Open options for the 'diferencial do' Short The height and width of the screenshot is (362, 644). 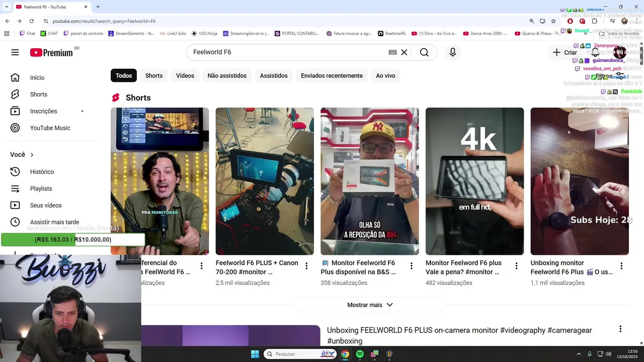[201, 266]
